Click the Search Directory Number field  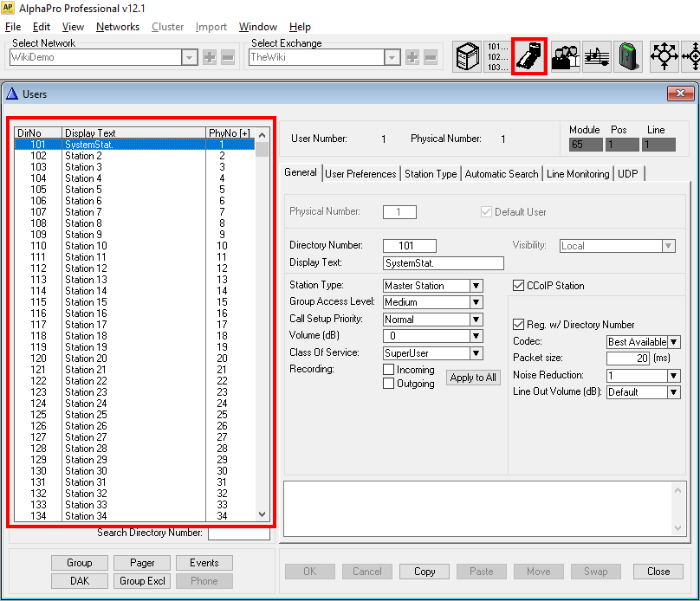pyautogui.click(x=238, y=533)
